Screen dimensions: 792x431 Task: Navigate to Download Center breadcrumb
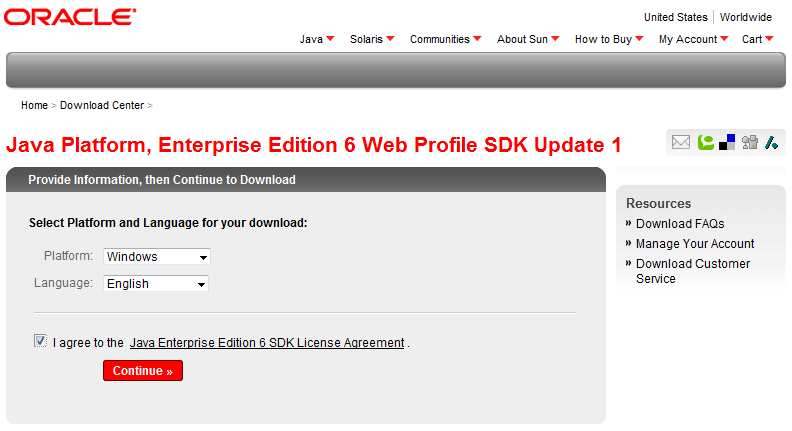(102, 105)
